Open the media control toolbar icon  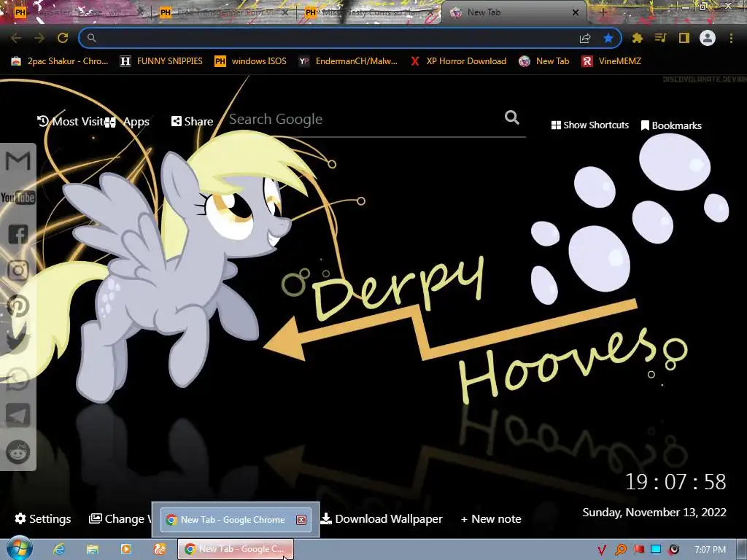tap(661, 38)
